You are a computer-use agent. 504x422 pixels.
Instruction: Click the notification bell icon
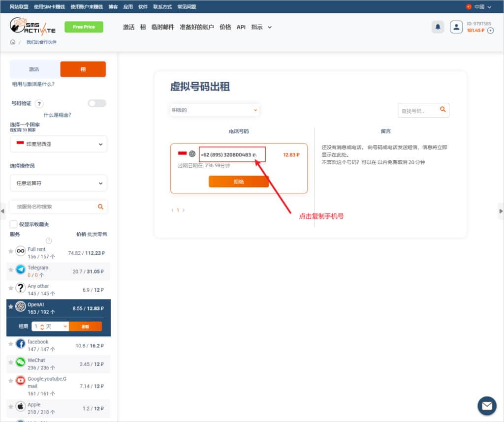[438, 27]
